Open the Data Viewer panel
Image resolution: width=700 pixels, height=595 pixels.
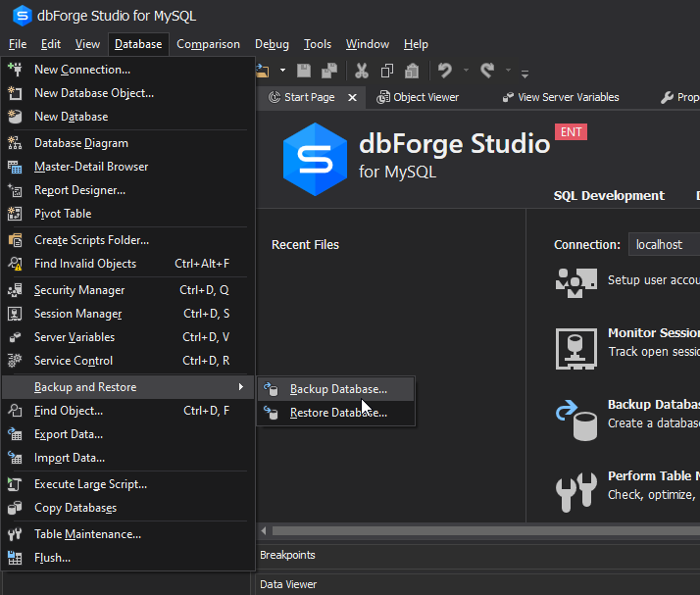(288, 584)
